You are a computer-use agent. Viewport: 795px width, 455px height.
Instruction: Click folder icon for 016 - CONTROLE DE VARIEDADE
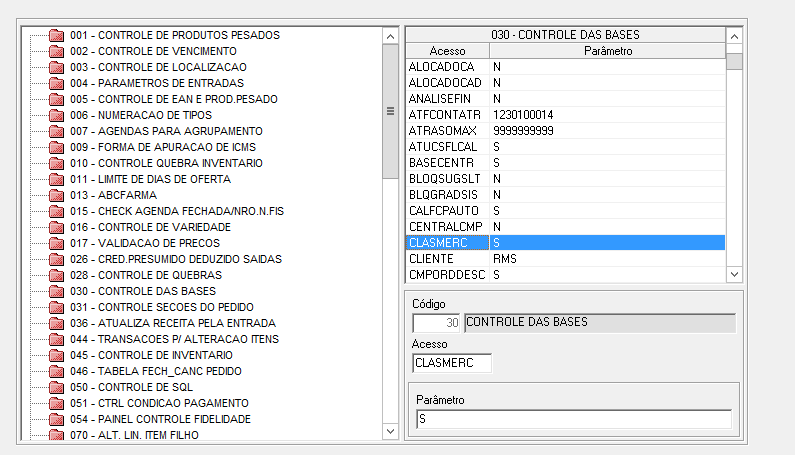(56, 227)
